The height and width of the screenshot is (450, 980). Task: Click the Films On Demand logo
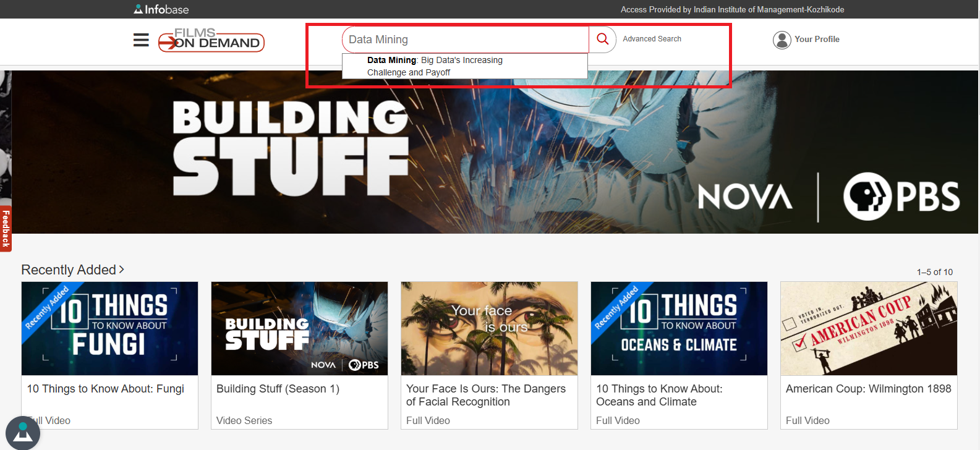coord(211,41)
